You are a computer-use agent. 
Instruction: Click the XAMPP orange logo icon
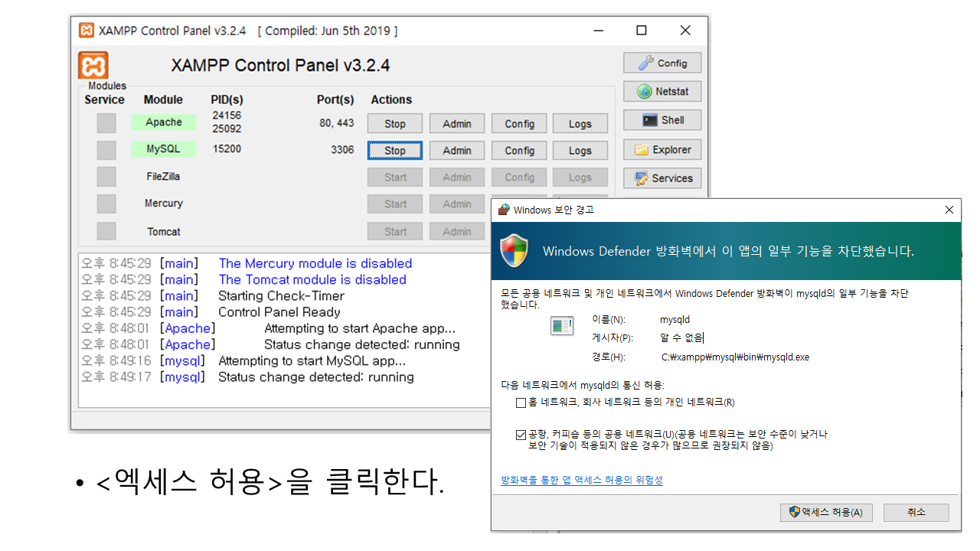pos(93,65)
